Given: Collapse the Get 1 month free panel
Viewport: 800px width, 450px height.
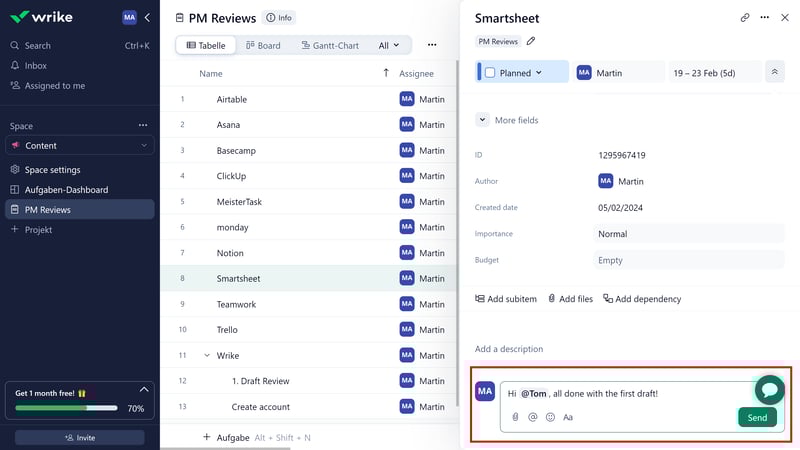Looking at the screenshot, I should coord(144,390).
